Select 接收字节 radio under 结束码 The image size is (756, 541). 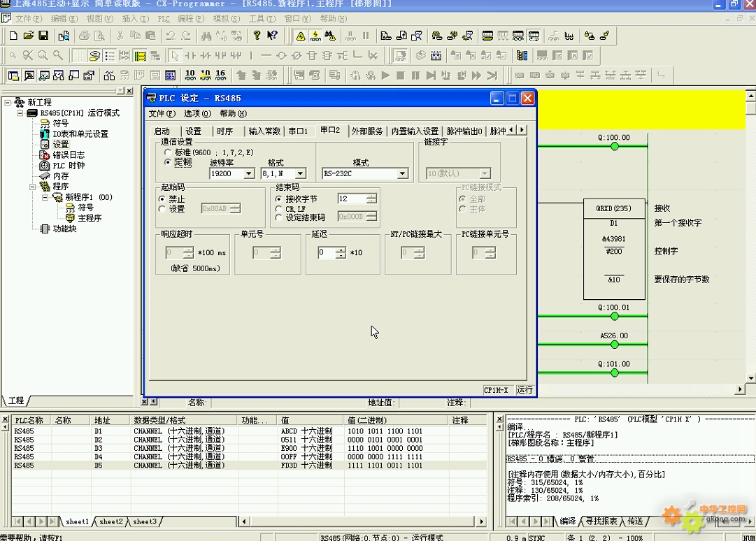point(278,199)
